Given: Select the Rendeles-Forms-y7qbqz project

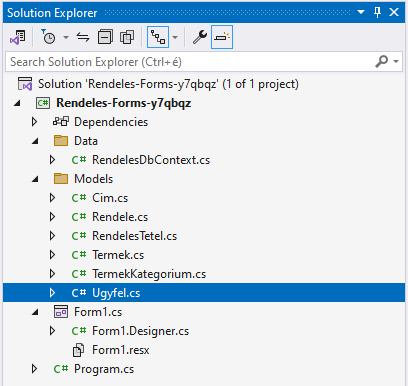Looking at the screenshot, I should [124, 103].
